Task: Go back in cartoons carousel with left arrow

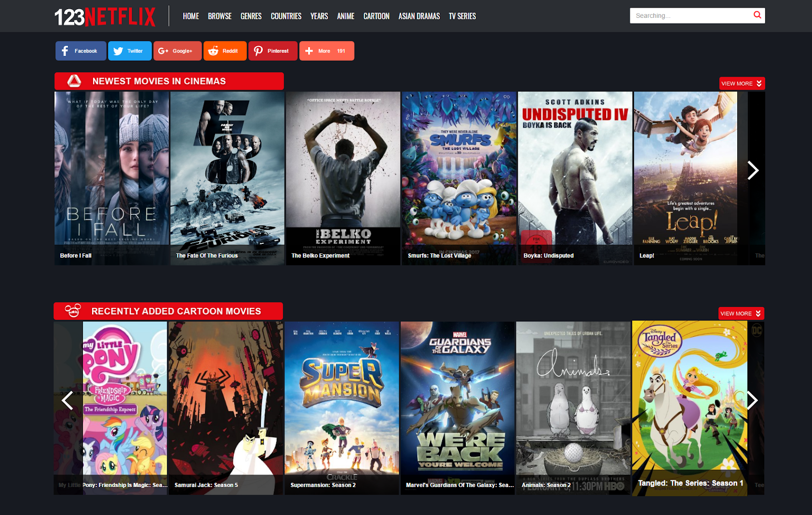Action: [67, 400]
